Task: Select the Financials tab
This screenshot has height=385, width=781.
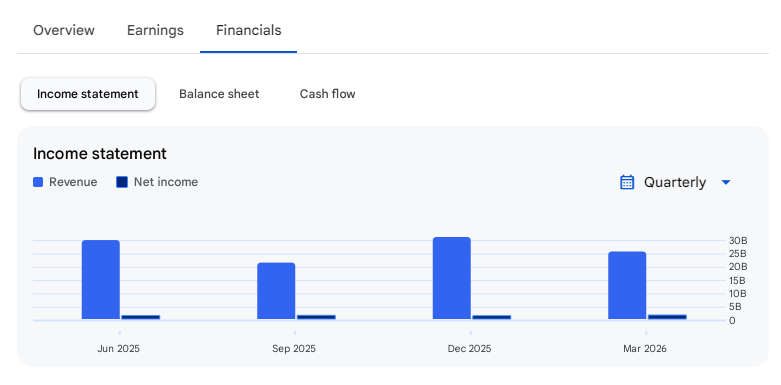Action: click(x=249, y=30)
